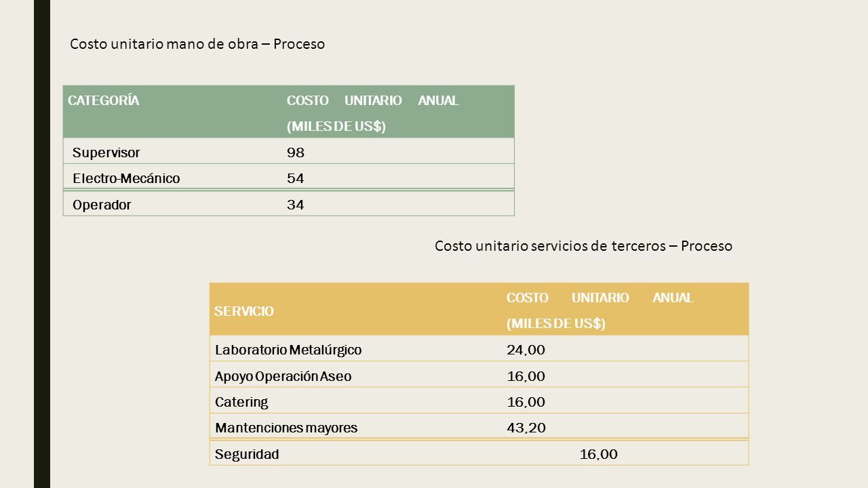Click the Catering service cell
This screenshot has width=868, height=488.
pos(355,401)
